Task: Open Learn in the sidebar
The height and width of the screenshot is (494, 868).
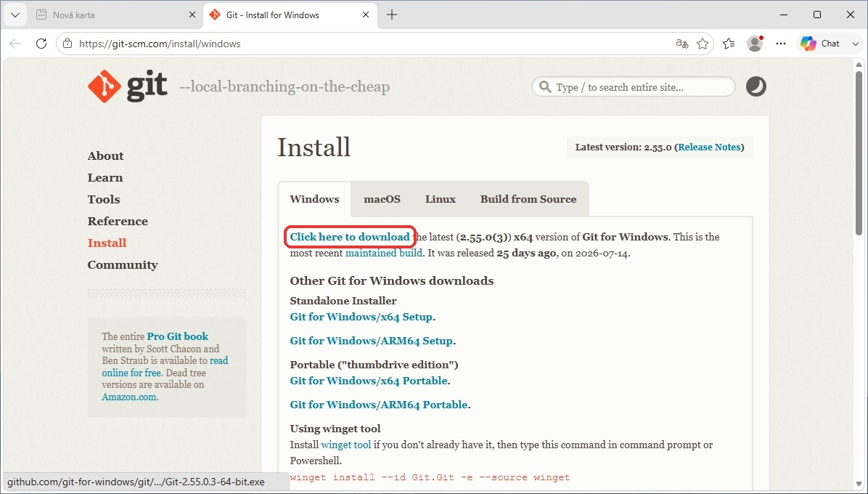Action: click(x=105, y=178)
